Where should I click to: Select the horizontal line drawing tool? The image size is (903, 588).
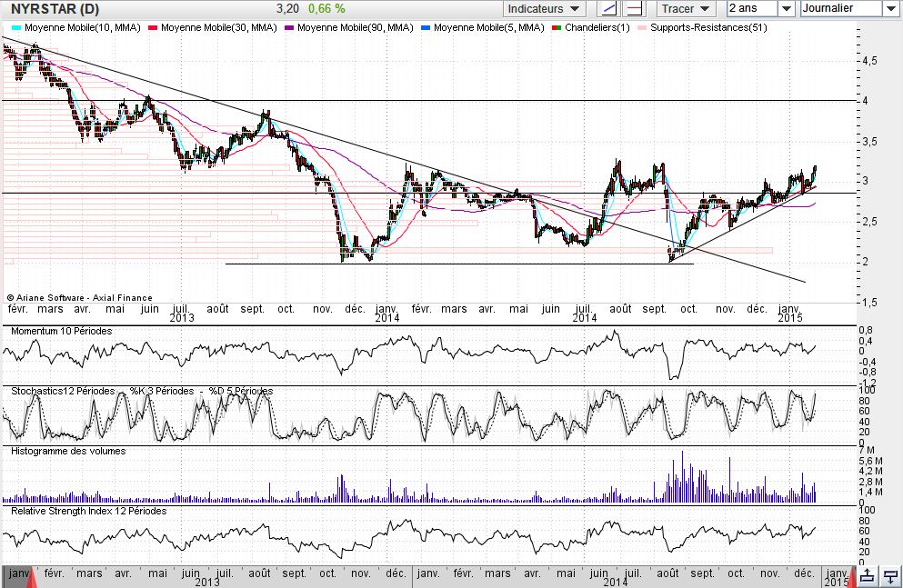click(634, 9)
